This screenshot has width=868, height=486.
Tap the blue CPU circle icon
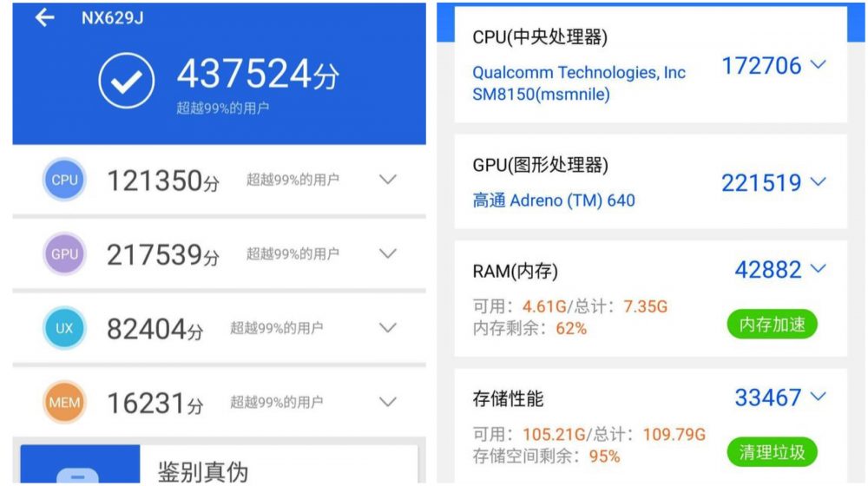click(x=64, y=181)
